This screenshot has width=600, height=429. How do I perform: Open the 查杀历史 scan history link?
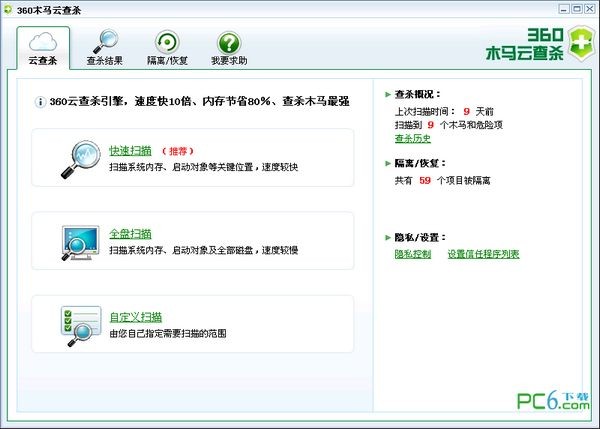click(x=413, y=139)
